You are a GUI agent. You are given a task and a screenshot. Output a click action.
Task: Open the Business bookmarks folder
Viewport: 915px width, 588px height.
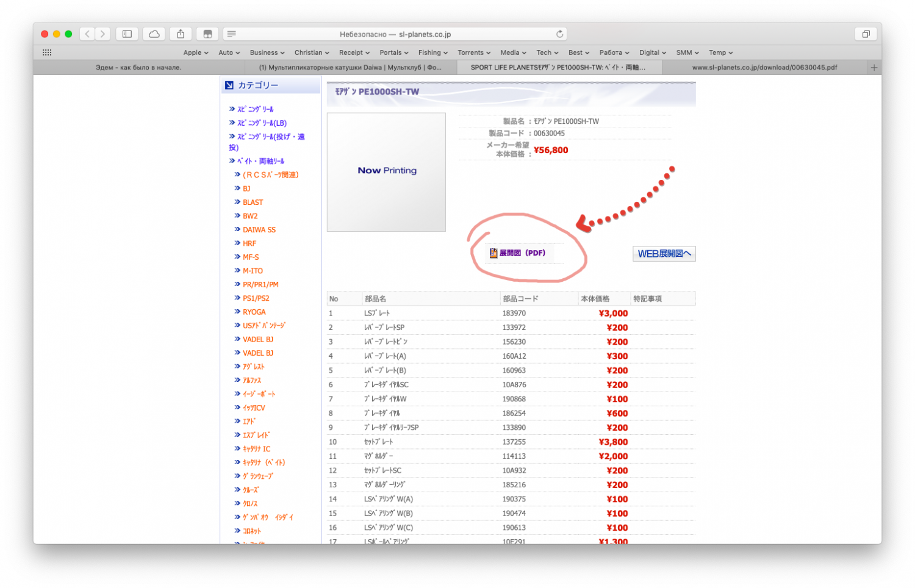(267, 52)
